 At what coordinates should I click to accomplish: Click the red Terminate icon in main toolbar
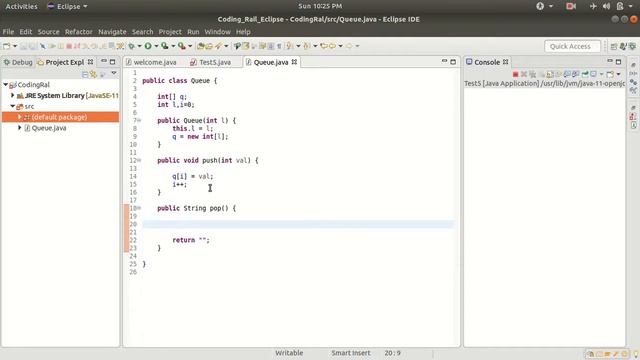69,46
